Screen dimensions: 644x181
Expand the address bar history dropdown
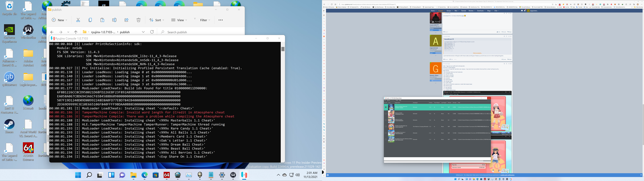click(143, 32)
